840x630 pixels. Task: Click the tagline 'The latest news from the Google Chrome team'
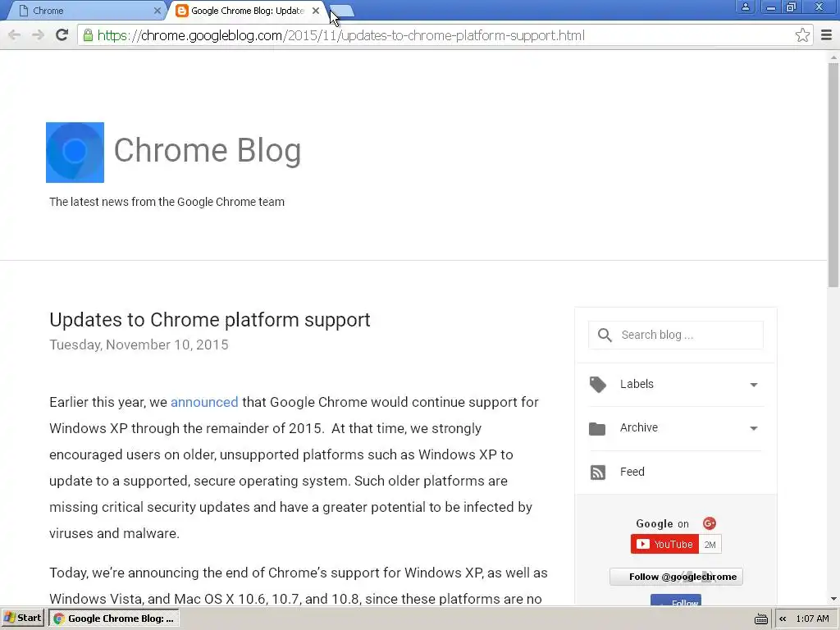[x=167, y=202]
